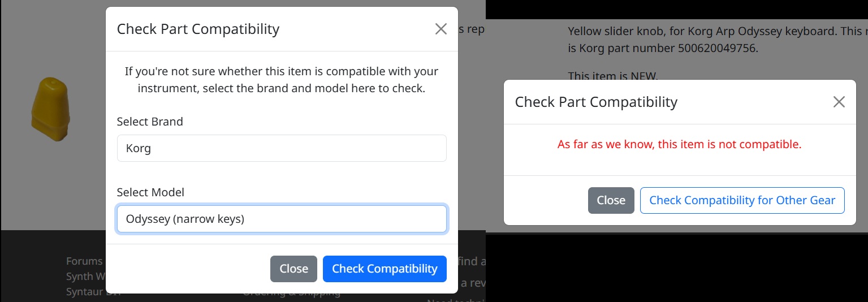The width and height of the screenshot is (868, 302).
Task: Follow the Syntaur footer link
Action: (x=84, y=292)
